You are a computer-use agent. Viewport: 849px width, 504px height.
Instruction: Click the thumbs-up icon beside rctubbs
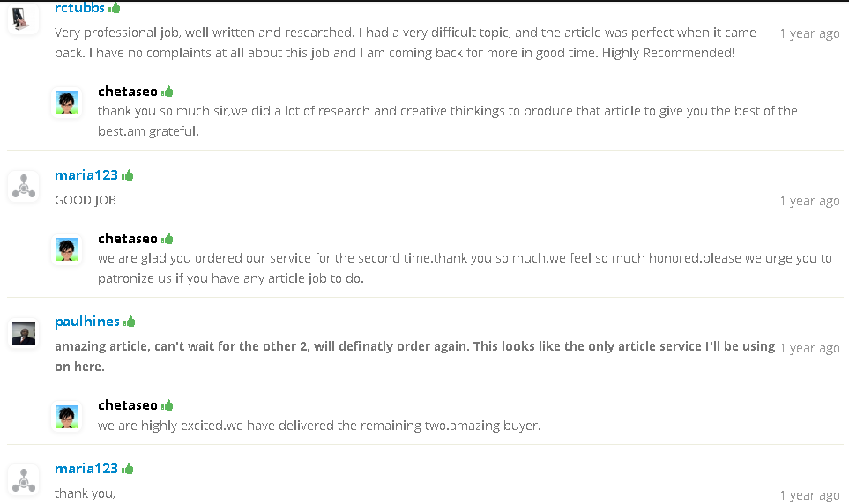[115, 8]
